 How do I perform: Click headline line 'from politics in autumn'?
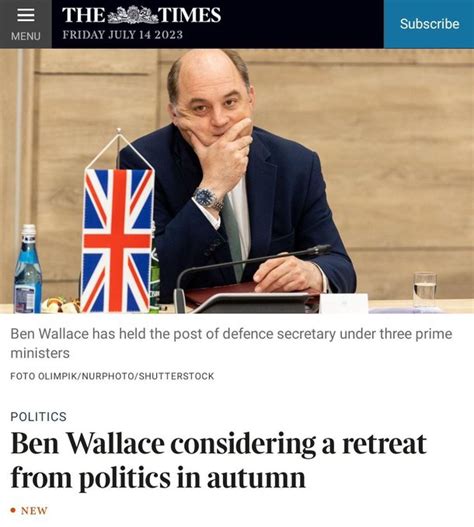158,478
